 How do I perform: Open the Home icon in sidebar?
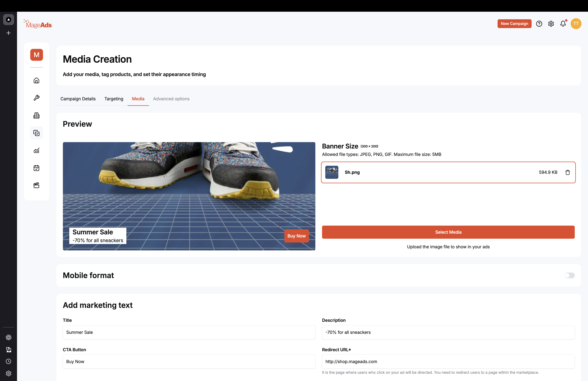36,80
